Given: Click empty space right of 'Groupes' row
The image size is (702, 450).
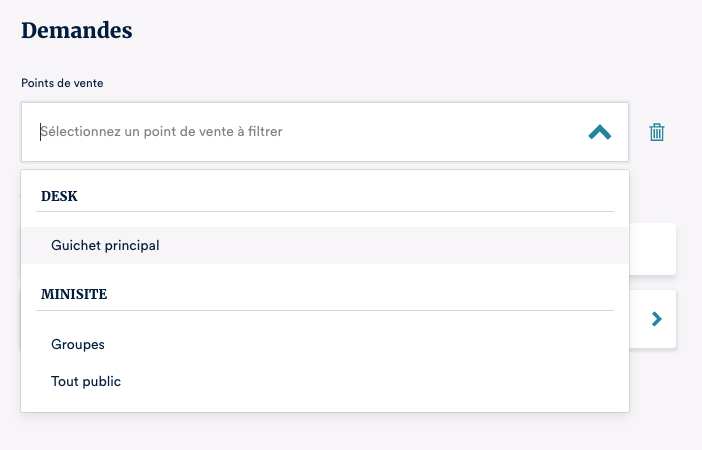Looking at the screenshot, I should pos(400,344).
